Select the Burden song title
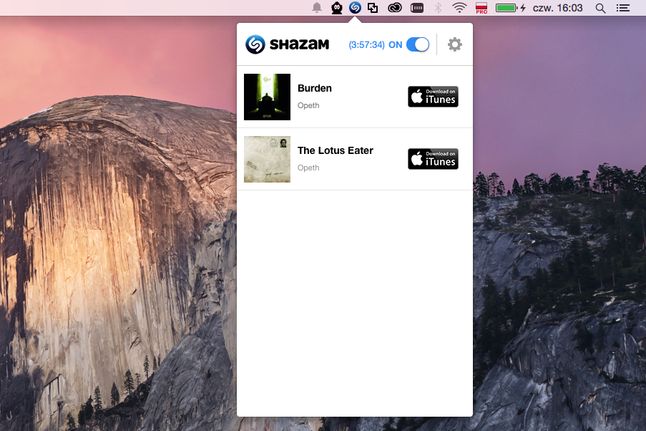The width and height of the screenshot is (646, 431). pyautogui.click(x=314, y=88)
